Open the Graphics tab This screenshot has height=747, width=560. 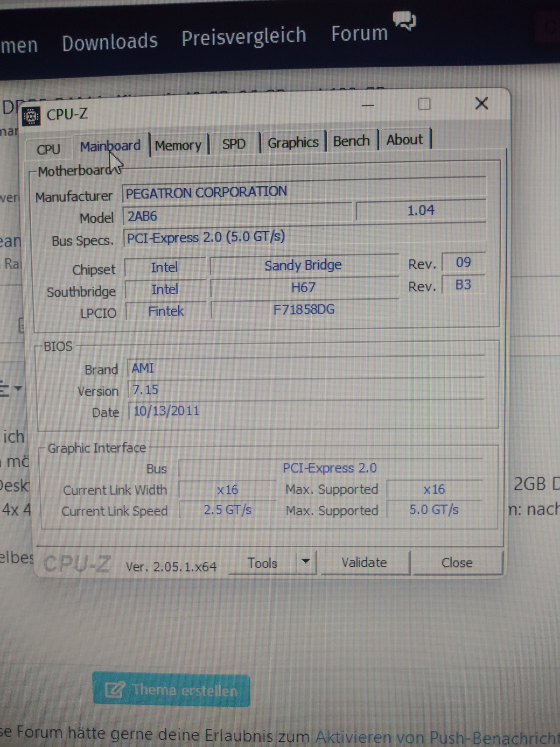[x=293, y=142]
